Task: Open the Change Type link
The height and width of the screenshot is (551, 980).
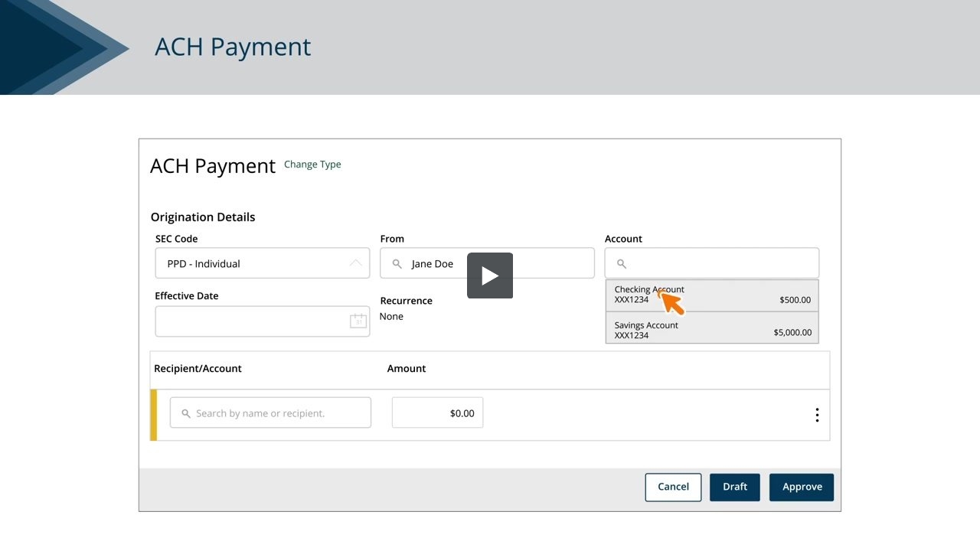Action: click(x=312, y=164)
